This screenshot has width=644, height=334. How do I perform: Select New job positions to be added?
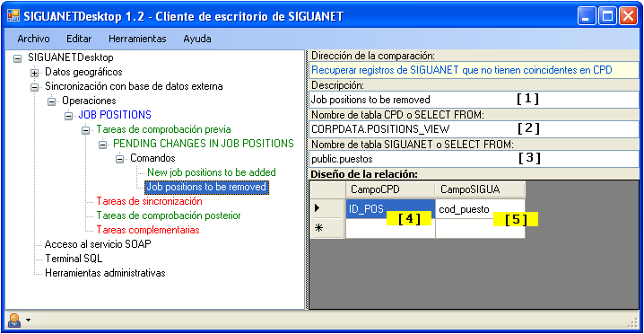click(212, 172)
